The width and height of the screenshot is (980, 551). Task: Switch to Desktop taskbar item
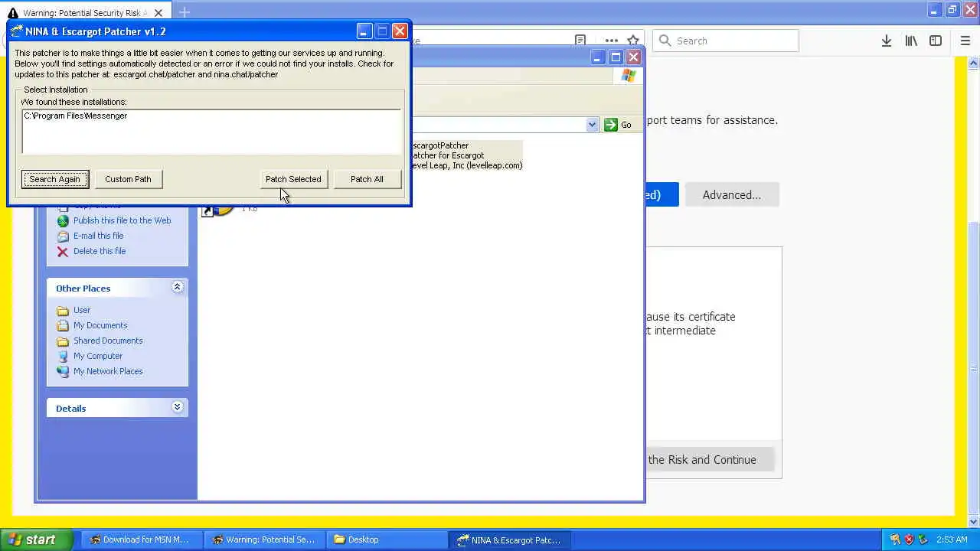click(x=387, y=540)
